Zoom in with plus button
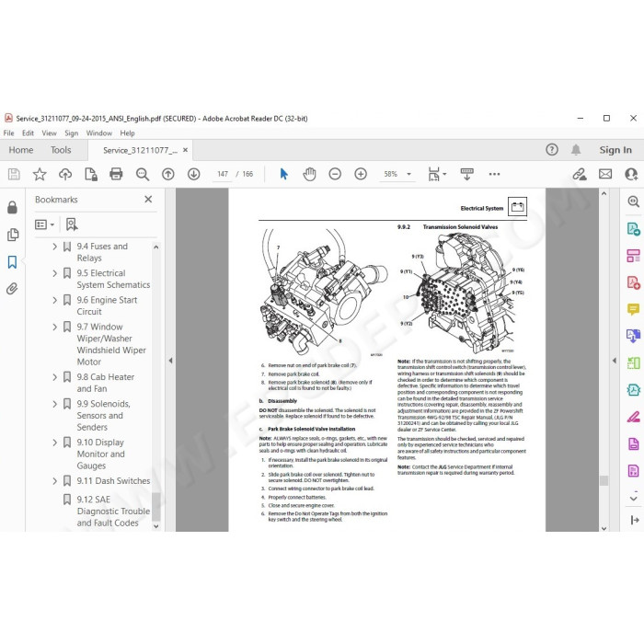This screenshot has height=644, width=644. (x=361, y=174)
